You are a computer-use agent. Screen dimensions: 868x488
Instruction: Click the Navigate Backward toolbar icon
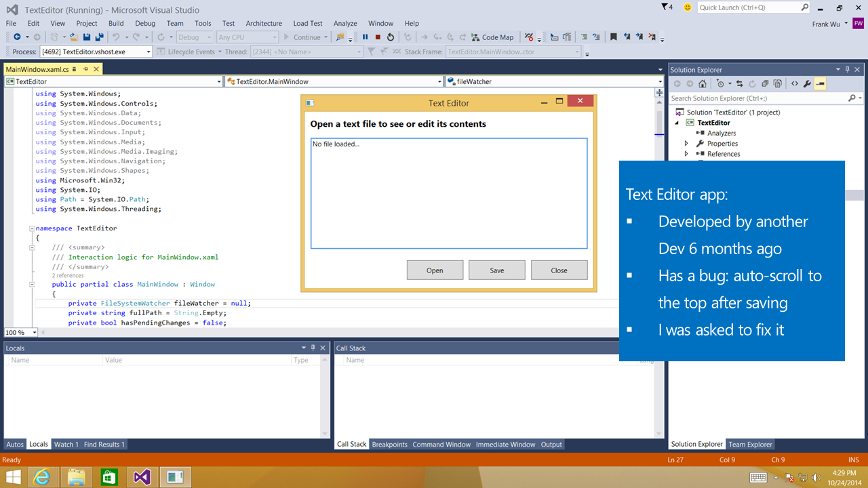click(17, 37)
